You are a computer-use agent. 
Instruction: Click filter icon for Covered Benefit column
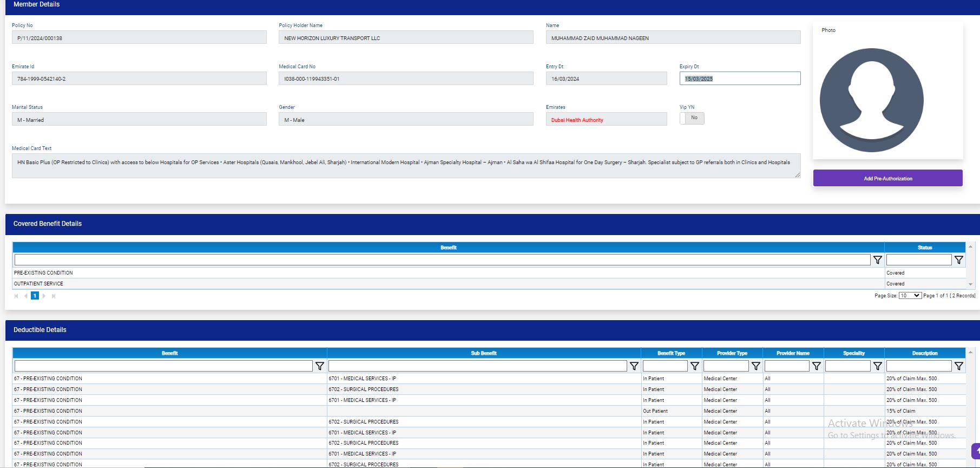point(877,260)
